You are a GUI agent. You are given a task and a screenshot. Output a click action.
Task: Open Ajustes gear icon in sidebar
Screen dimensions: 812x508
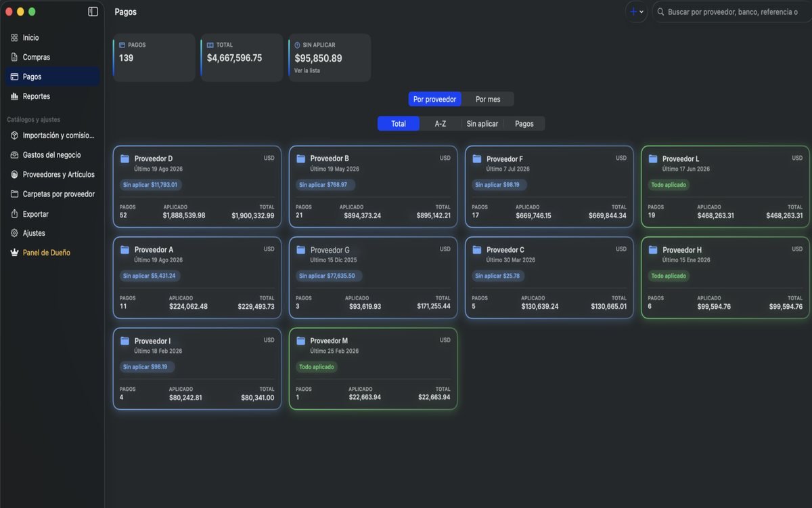(x=14, y=233)
